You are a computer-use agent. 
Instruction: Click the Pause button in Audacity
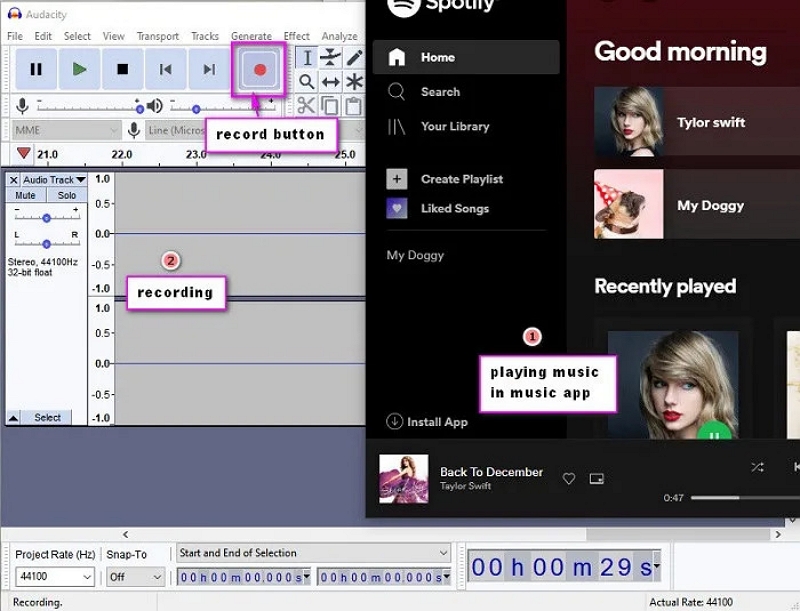36,69
